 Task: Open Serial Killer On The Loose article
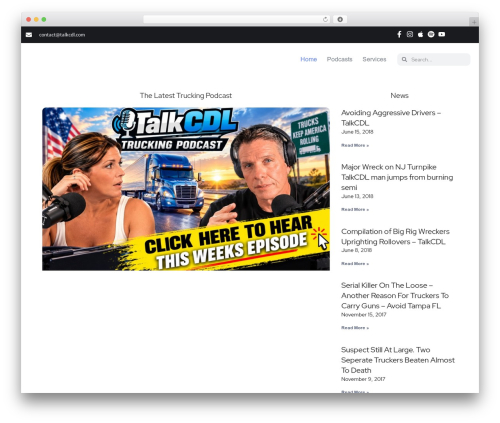click(x=395, y=295)
